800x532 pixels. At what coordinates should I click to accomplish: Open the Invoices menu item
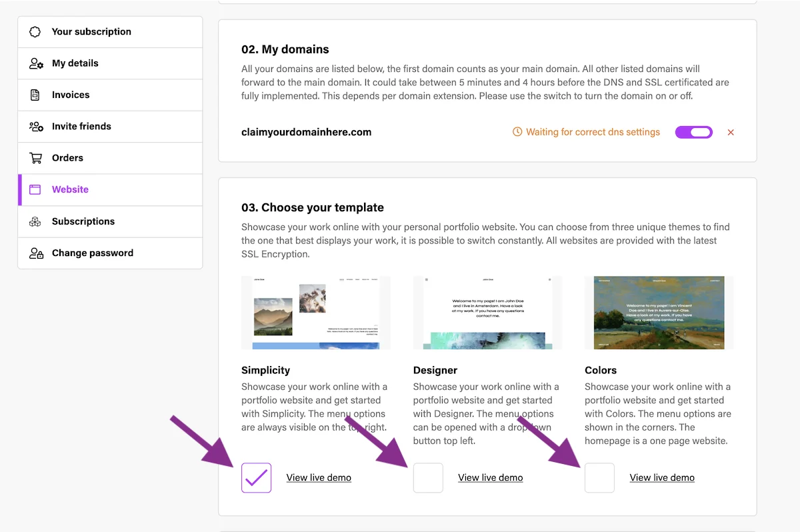(x=71, y=95)
